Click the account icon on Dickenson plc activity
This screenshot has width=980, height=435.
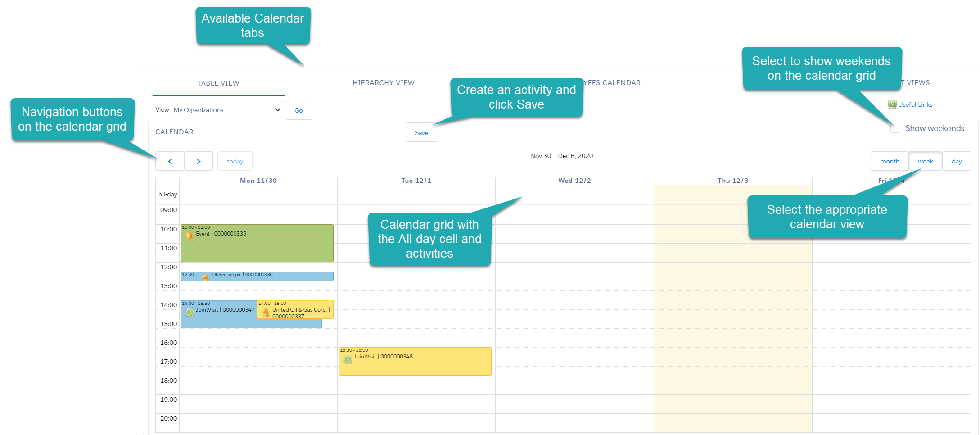(x=206, y=276)
